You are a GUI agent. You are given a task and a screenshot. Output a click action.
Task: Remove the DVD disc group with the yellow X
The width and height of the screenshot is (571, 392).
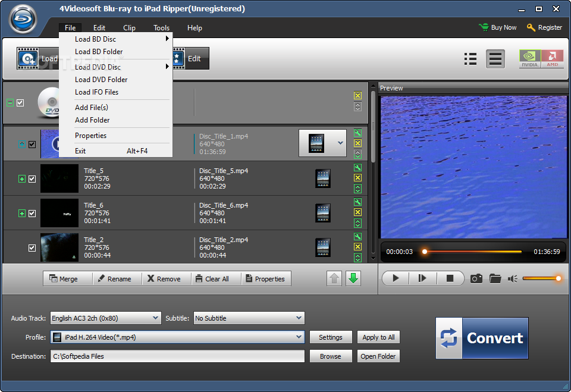point(357,95)
